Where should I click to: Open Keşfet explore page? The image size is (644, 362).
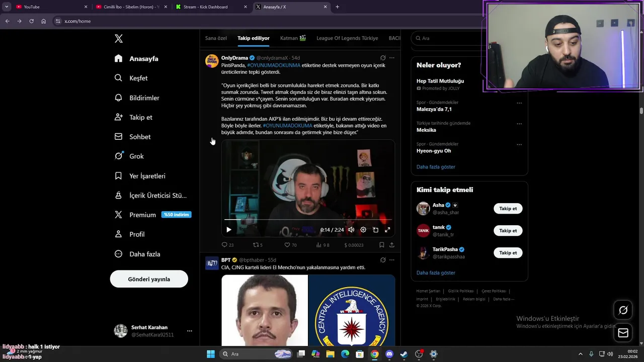(131, 78)
